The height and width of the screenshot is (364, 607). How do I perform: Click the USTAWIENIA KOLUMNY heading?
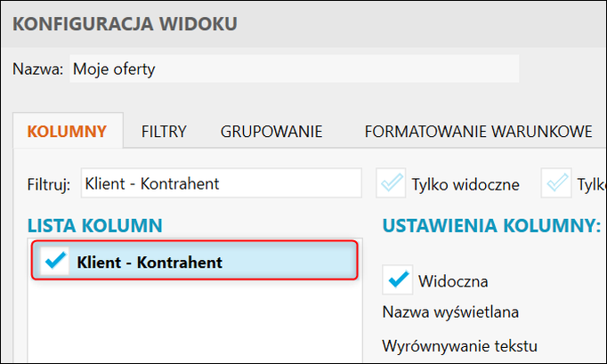[x=491, y=226]
